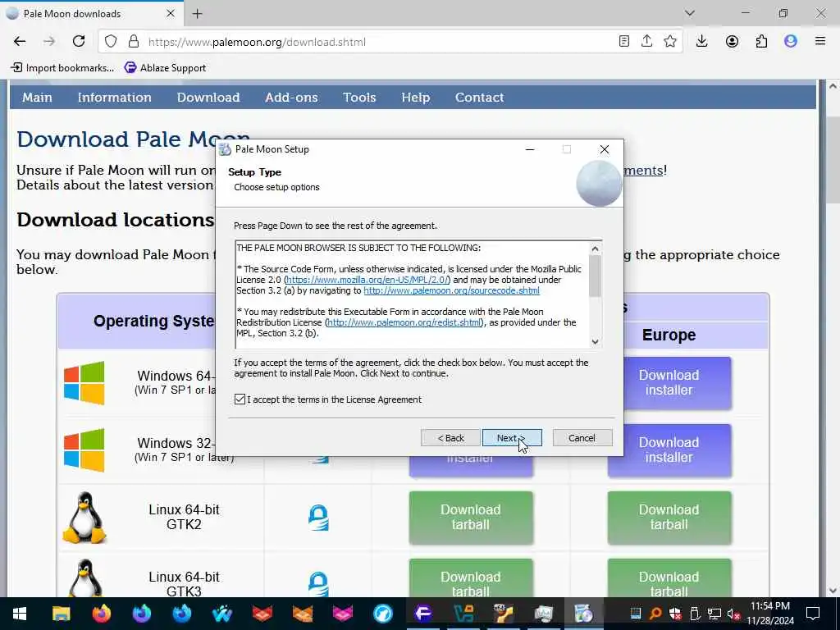Open the mozilla.org MPL 2.0 link
840x630 pixels.
(x=368, y=280)
